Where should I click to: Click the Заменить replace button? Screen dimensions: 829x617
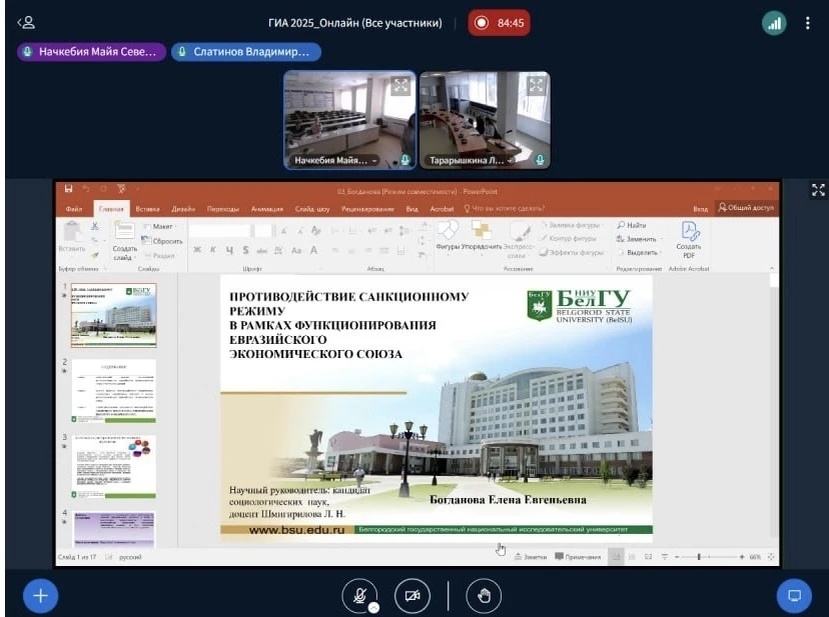637,239
